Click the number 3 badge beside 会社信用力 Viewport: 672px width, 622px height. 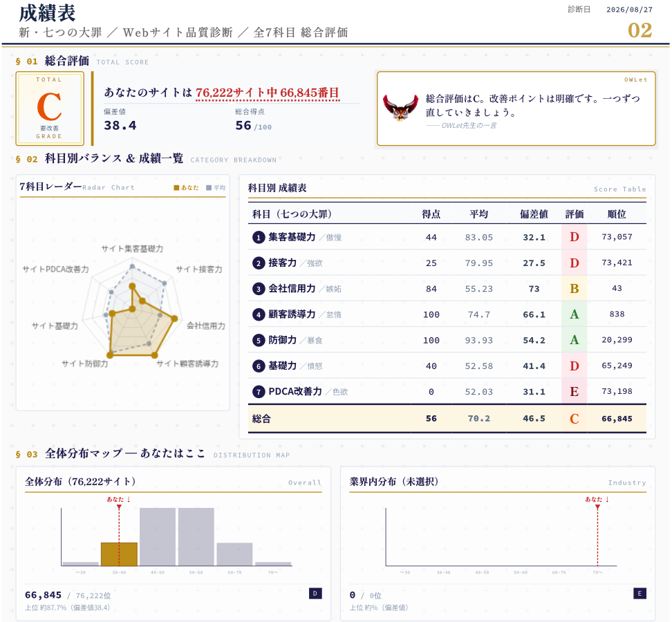(259, 289)
